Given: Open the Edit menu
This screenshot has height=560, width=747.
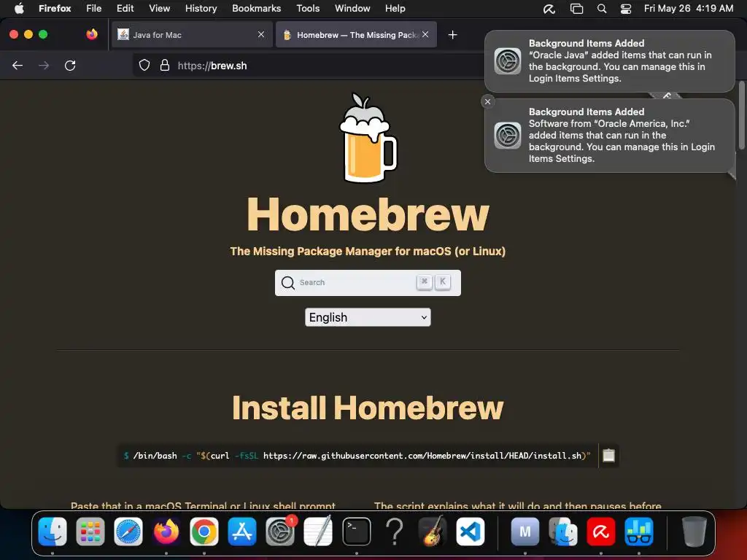Looking at the screenshot, I should point(125,9).
